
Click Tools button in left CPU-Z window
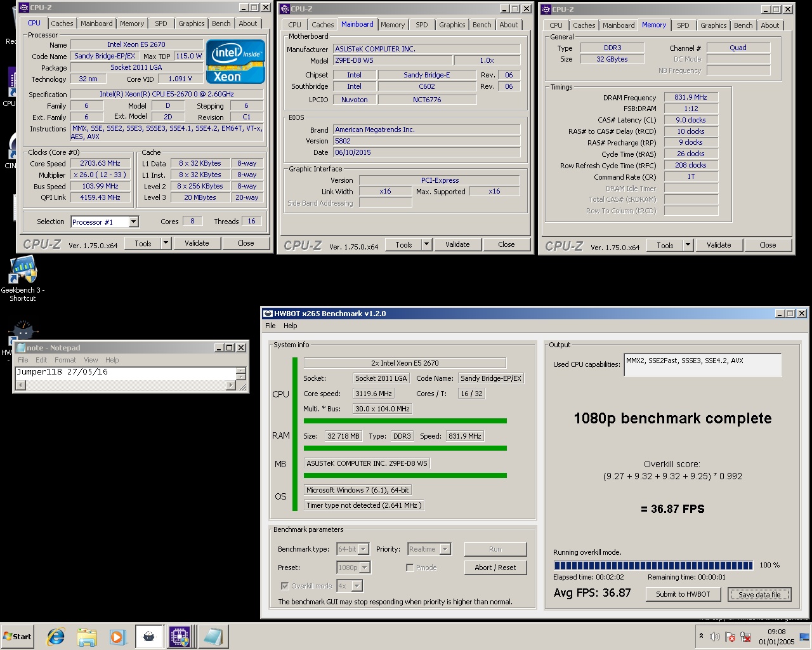143,243
